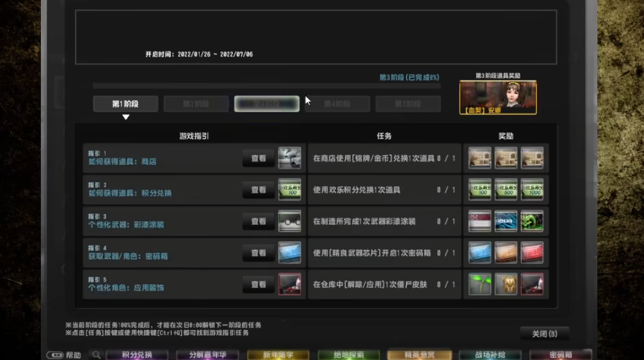
Task: Select the golden mask reward icon
Action: pyautogui.click(x=506, y=284)
